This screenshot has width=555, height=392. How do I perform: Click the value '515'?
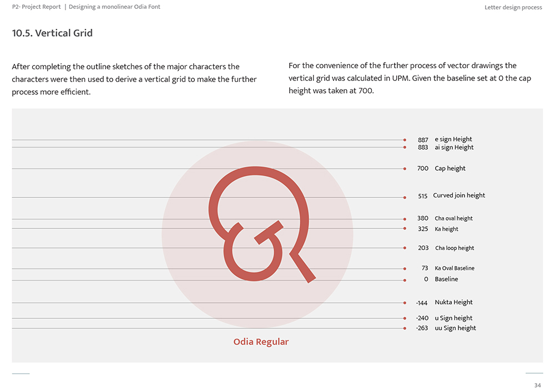(422, 196)
